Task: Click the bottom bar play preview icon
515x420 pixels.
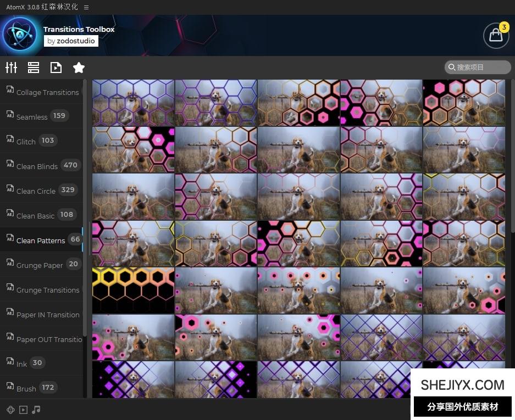Action: [23, 410]
